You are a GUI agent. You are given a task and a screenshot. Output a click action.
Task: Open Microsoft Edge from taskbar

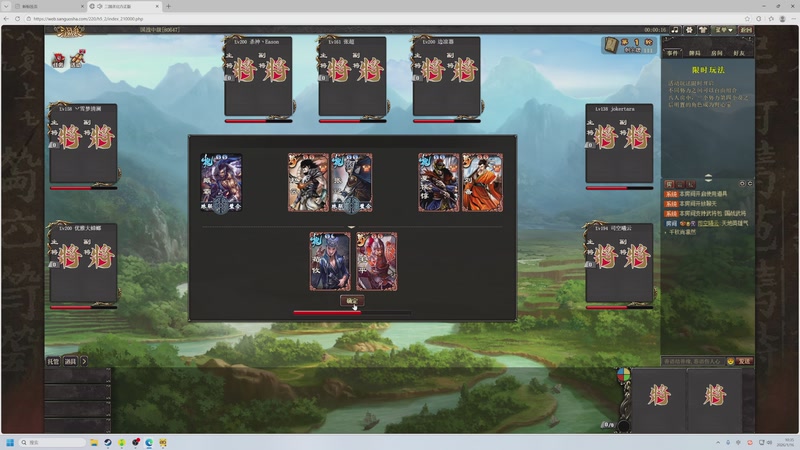pos(149,442)
